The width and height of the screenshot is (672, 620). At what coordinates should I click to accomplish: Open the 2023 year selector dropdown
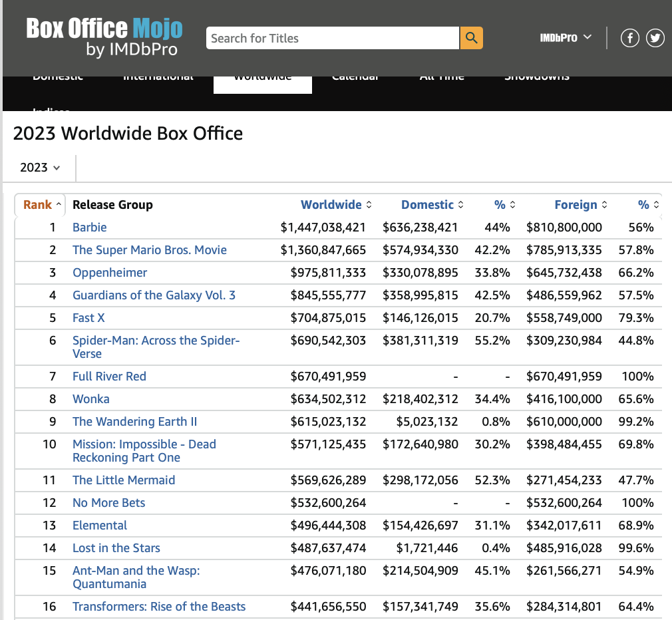pos(40,168)
